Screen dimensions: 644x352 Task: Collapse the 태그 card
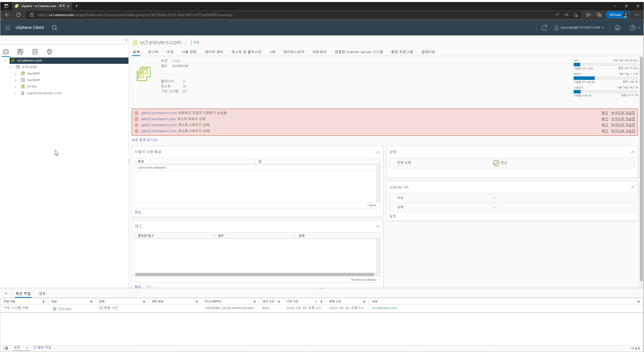[378, 227]
